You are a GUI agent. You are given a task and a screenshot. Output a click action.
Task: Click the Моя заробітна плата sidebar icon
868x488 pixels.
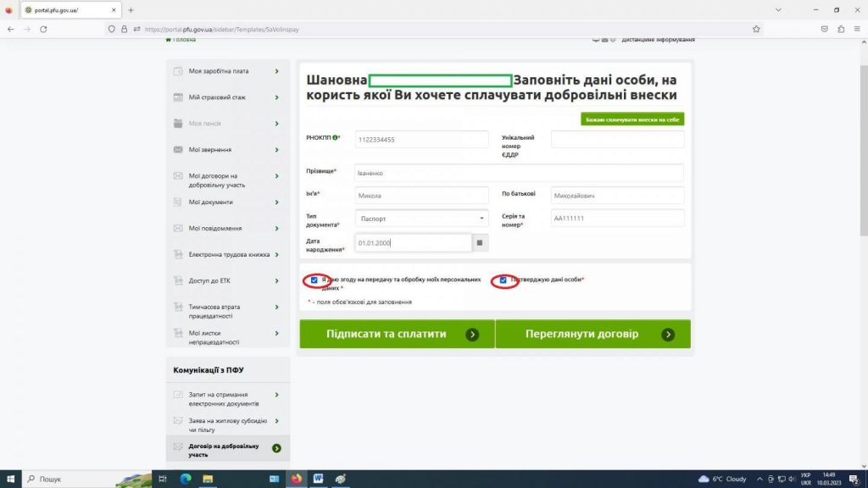(178, 71)
